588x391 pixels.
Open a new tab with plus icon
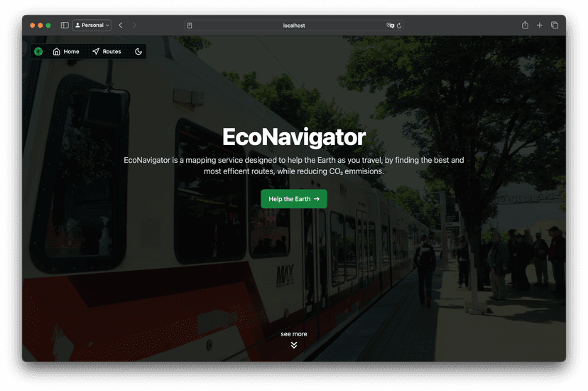(539, 25)
